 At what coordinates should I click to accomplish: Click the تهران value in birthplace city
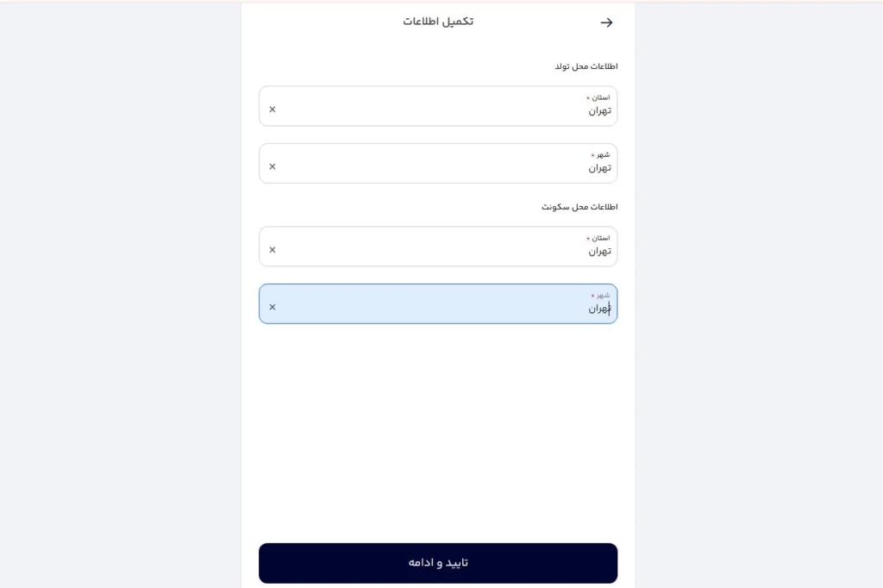click(x=599, y=168)
